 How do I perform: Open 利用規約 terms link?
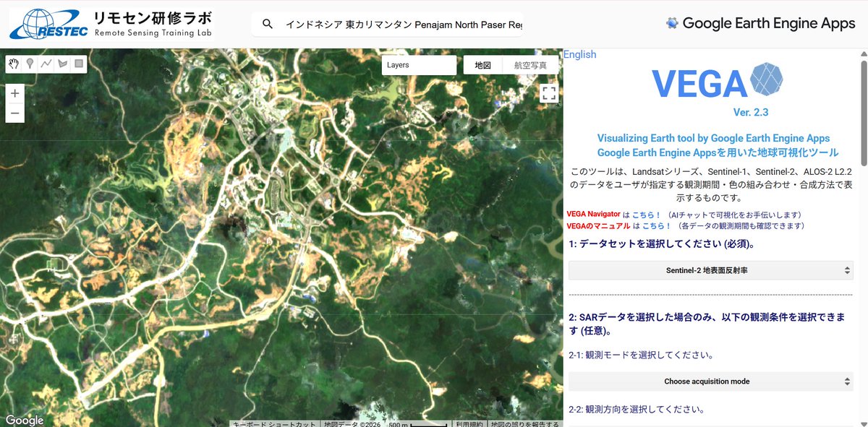tap(470, 424)
